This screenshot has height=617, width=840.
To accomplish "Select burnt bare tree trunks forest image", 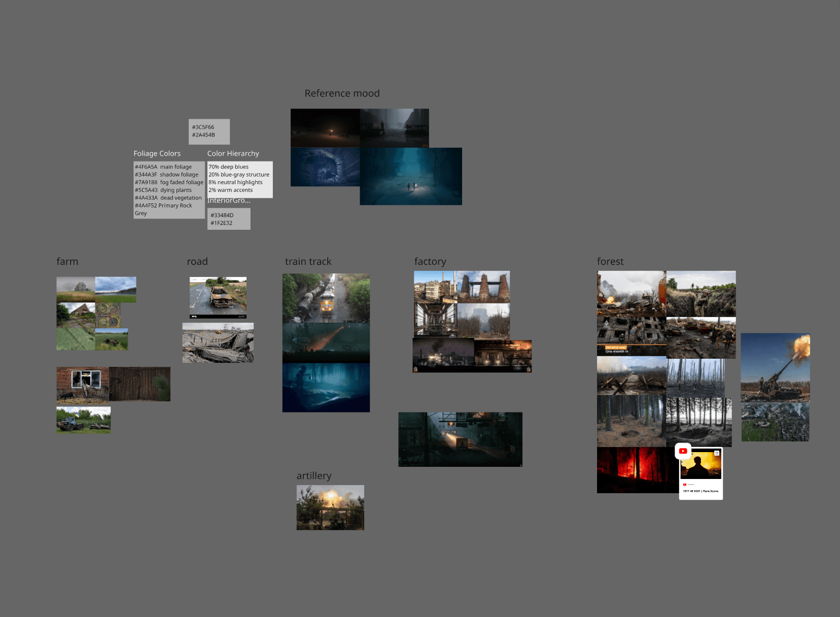I will (695, 378).
